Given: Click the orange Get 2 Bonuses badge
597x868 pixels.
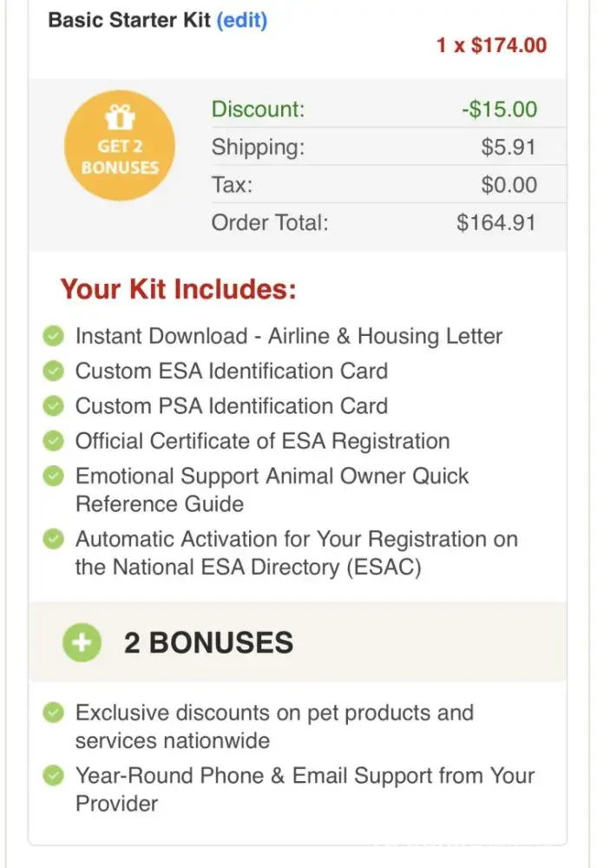Looking at the screenshot, I should [120, 146].
